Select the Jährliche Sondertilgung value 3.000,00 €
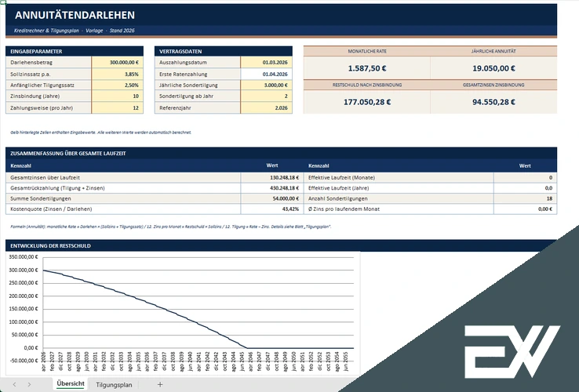Image resolution: width=579 pixels, height=392 pixels. [266, 85]
